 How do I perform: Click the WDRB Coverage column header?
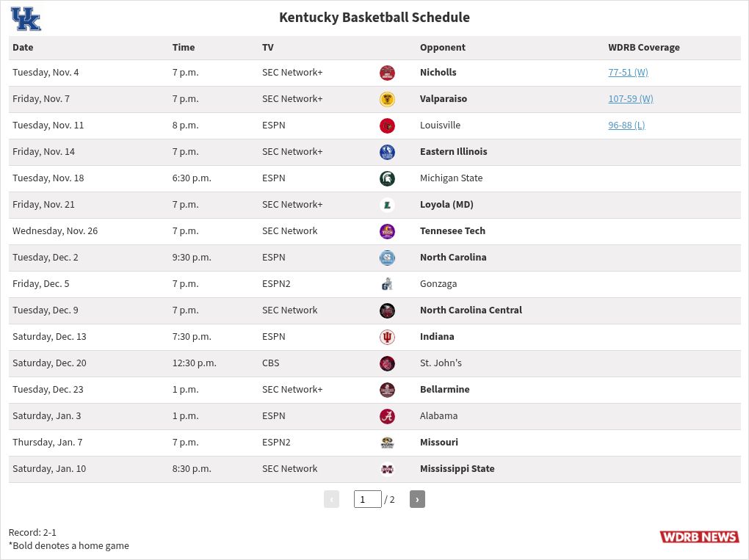[644, 47]
